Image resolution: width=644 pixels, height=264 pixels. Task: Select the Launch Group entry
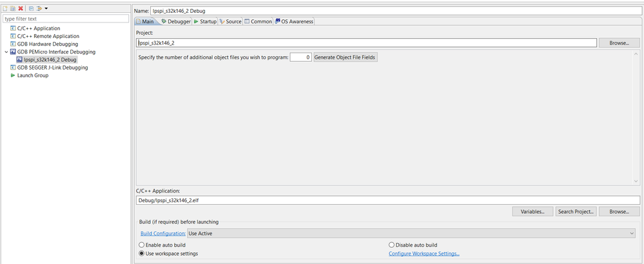tap(32, 75)
